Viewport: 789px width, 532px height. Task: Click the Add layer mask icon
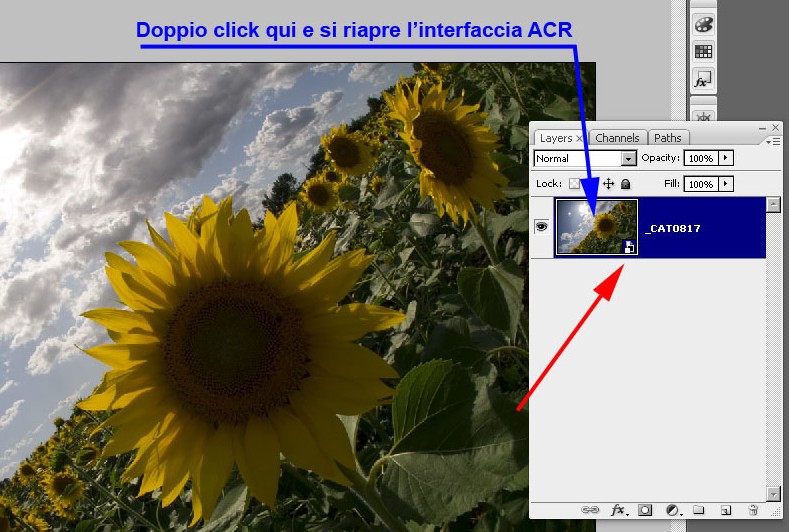point(645,510)
